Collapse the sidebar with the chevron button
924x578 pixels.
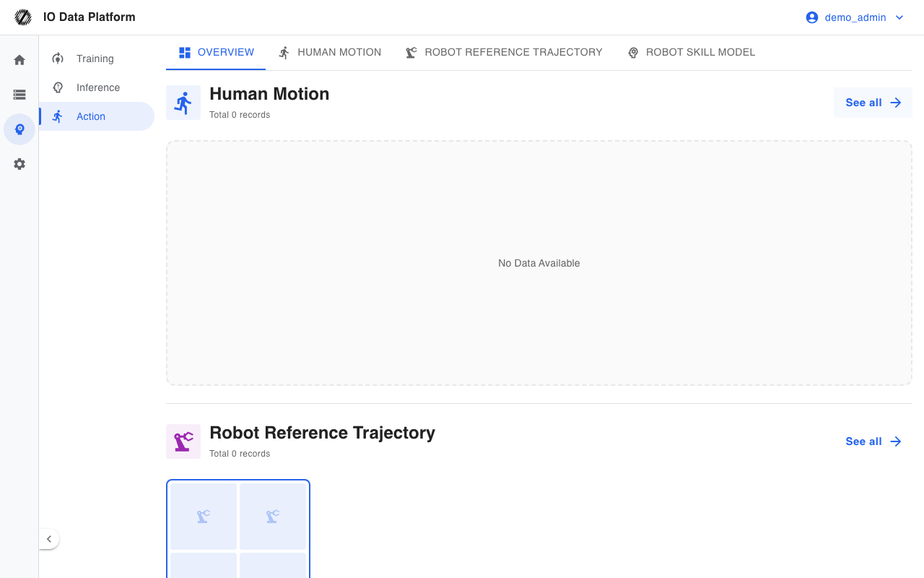click(x=49, y=539)
